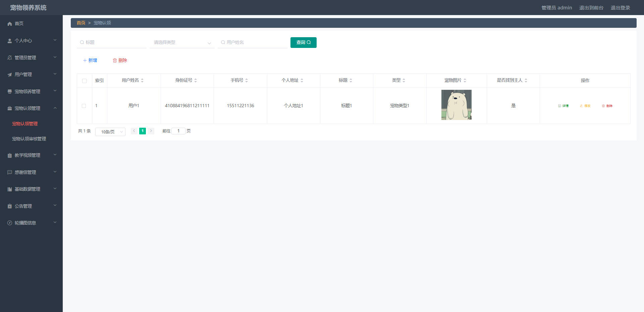
Task: Expand 个人中心 menu chevron
Action: click(x=55, y=40)
